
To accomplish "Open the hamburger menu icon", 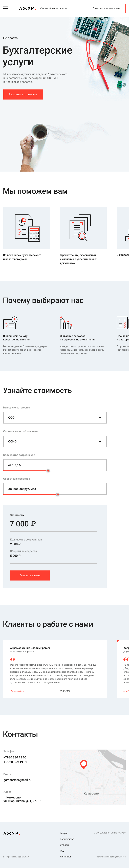I will click(6, 8).
